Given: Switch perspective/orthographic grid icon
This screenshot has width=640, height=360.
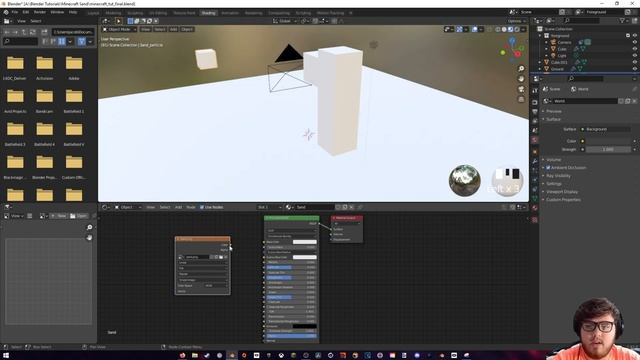Looking at the screenshot, I should click(521, 99).
